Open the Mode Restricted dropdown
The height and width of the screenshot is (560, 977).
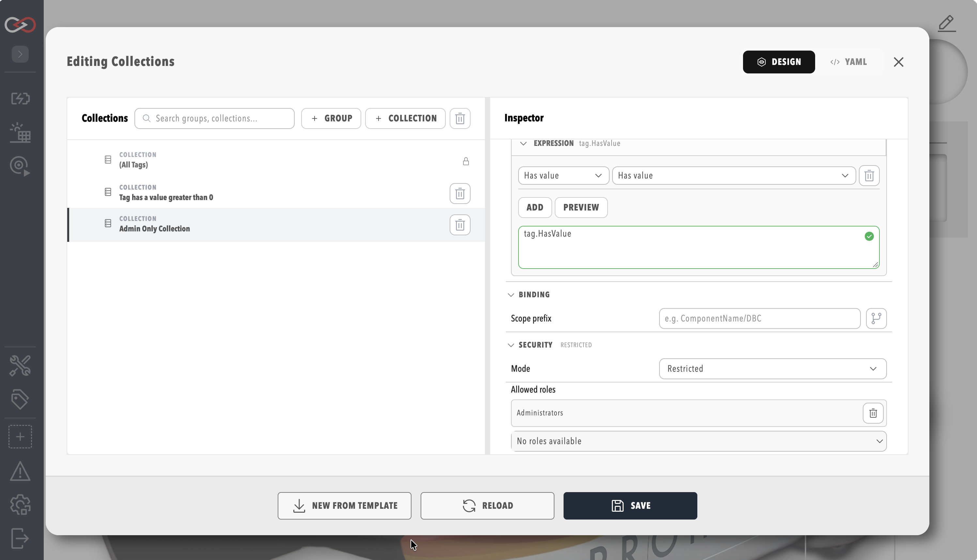tap(772, 369)
